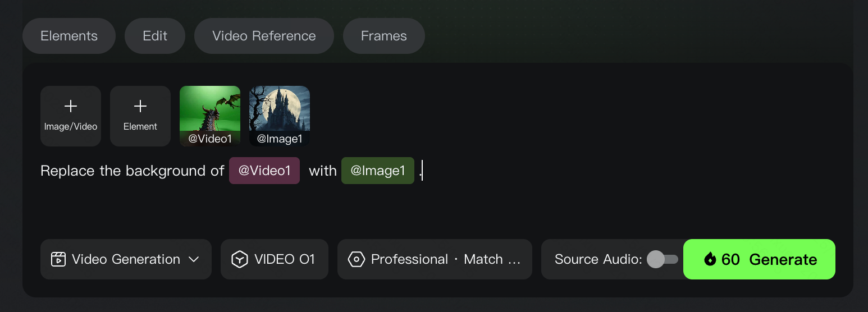Viewport: 868px width, 312px height.
Task: Switch to the Elements tab
Action: tap(69, 36)
